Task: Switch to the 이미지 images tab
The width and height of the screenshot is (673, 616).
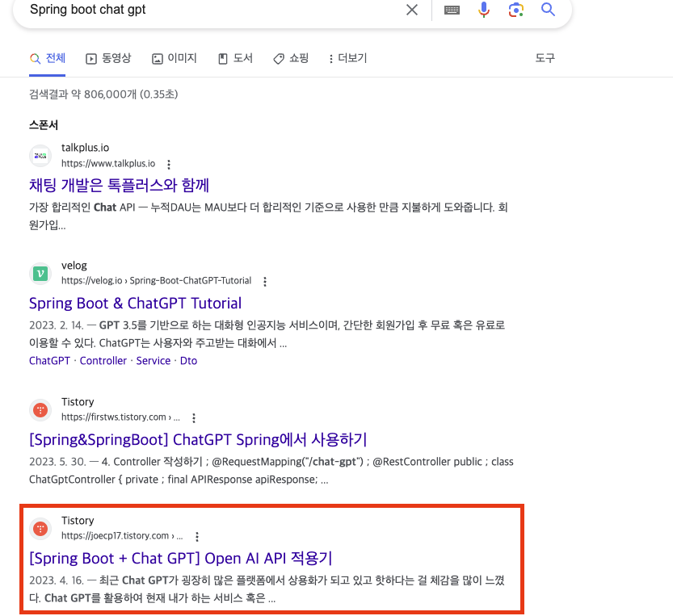Action: click(x=175, y=58)
